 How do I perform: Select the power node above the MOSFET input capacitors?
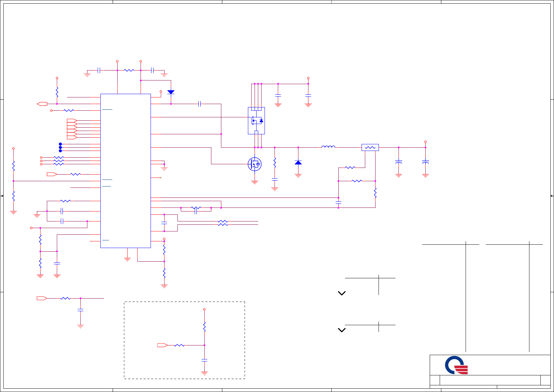coord(308,78)
